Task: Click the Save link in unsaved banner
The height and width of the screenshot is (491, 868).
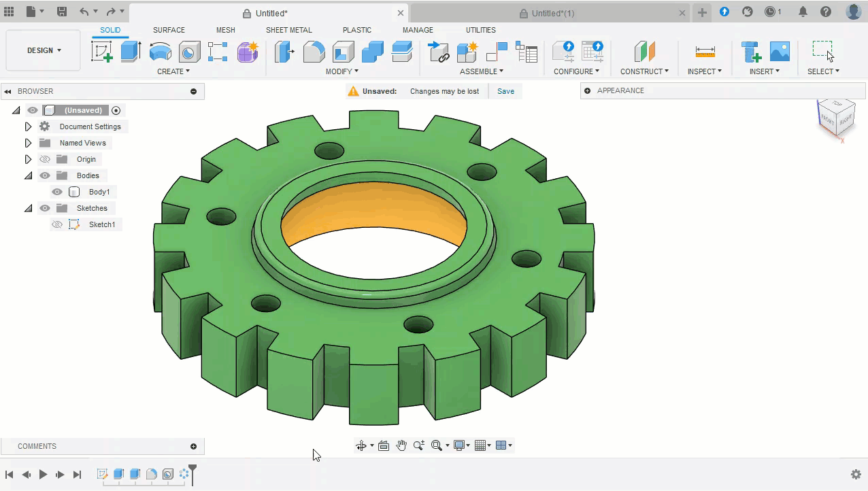Action: 505,91
